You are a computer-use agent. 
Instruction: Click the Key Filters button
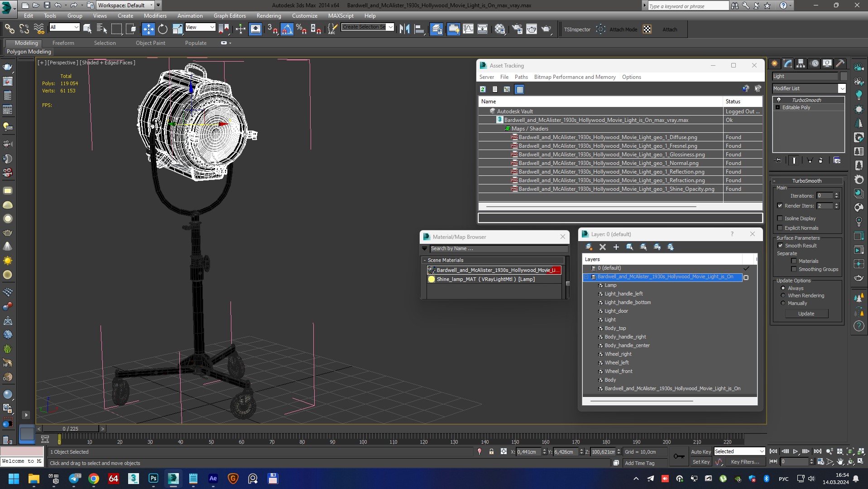(745, 462)
